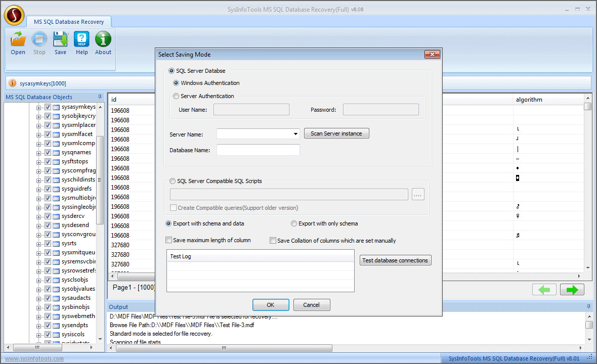The width and height of the screenshot is (597, 364).
Task: Go to next page with green forward arrow
Action: click(x=572, y=289)
